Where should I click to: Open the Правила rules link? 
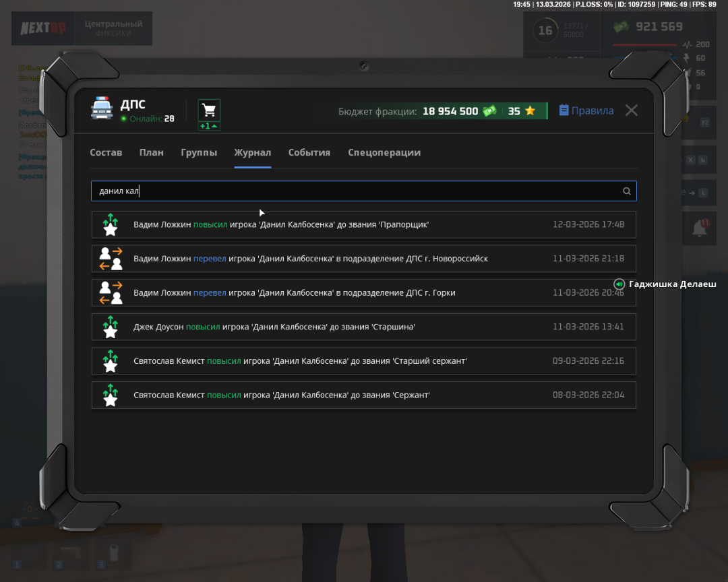(x=586, y=111)
